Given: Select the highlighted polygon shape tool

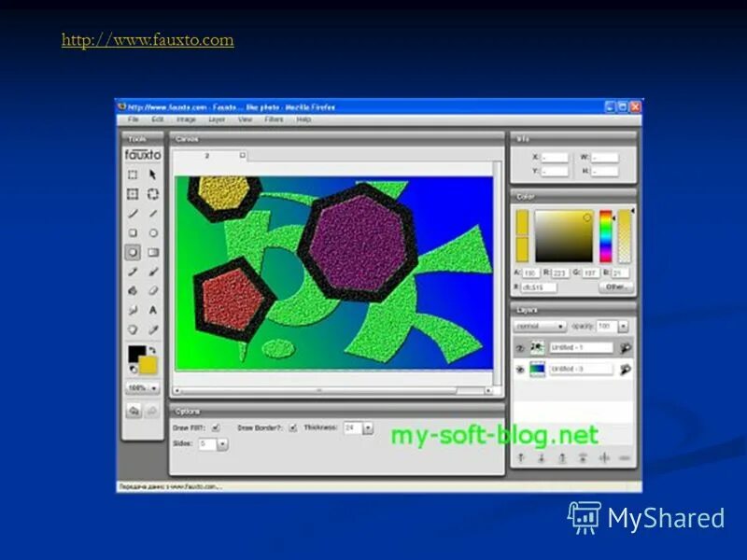Looking at the screenshot, I should point(133,252).
